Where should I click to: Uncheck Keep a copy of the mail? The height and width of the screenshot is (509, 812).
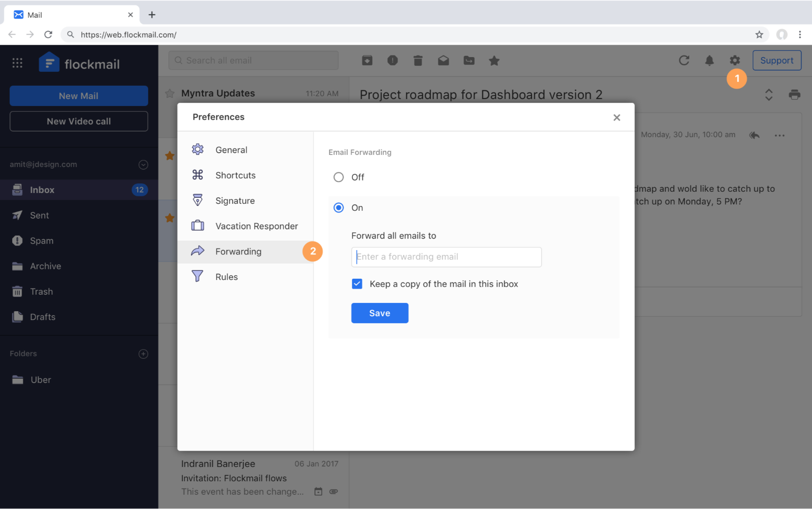click(357, 284)
